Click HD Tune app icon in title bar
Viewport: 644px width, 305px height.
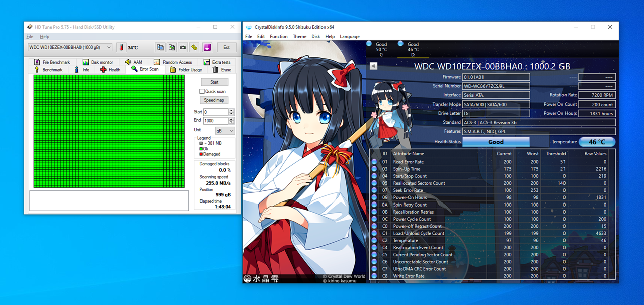(x=29, y=27)
